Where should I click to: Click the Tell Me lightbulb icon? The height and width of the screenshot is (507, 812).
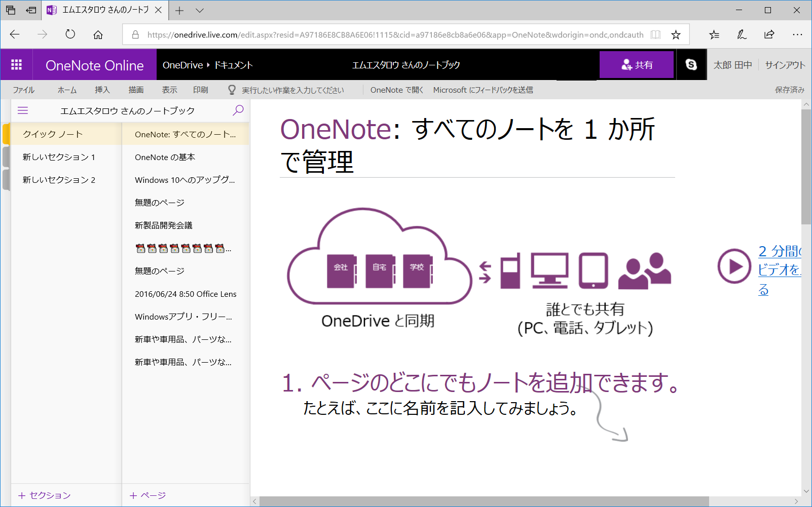tap(232, 90)
